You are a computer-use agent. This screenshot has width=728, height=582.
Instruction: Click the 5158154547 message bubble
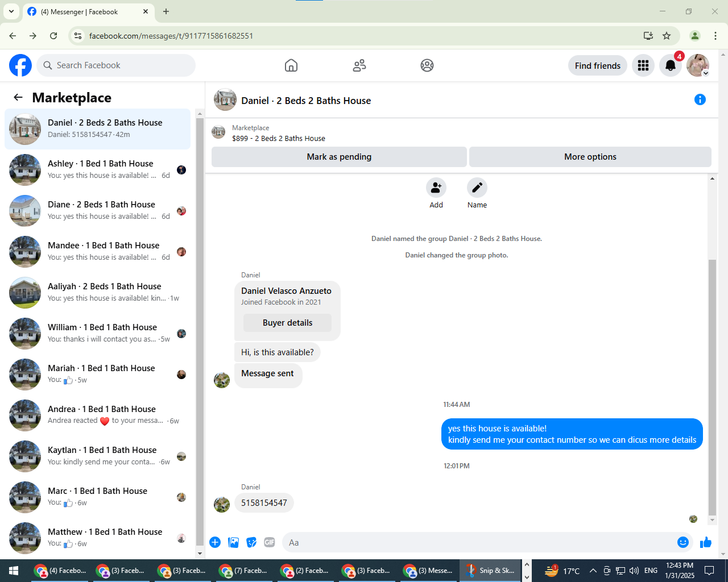tap(264, 503)
